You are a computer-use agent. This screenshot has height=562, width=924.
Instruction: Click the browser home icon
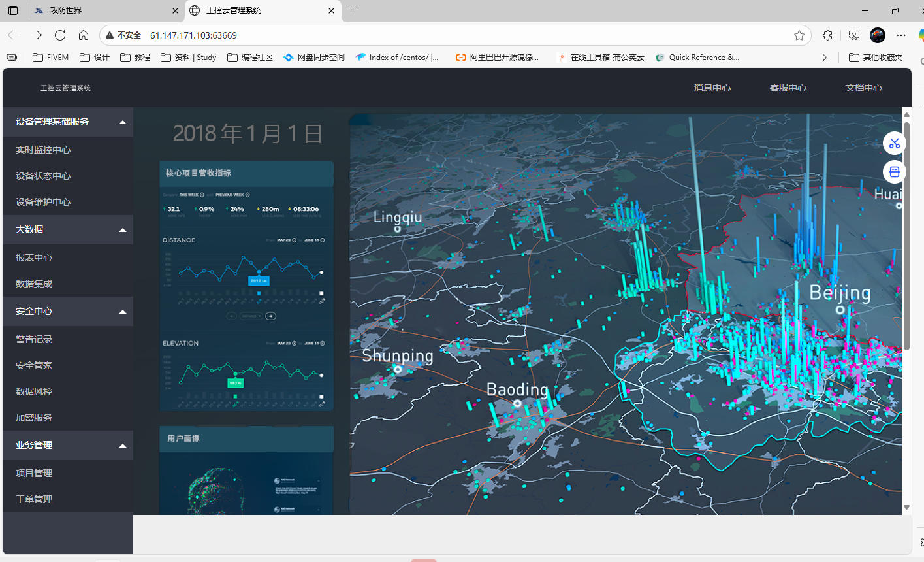[x=84, y=35]
